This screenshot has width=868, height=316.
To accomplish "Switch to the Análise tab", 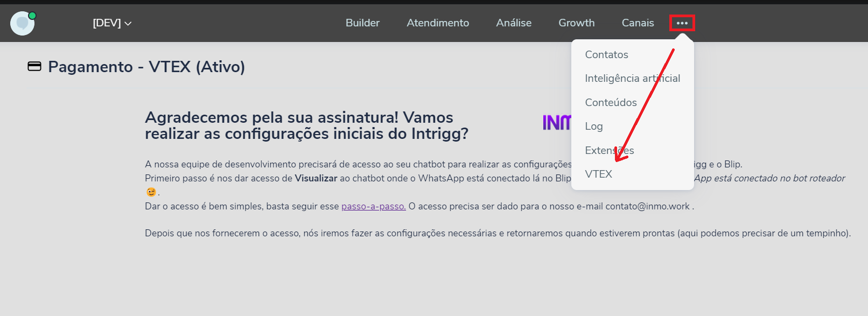I will (x=514, y=23).
